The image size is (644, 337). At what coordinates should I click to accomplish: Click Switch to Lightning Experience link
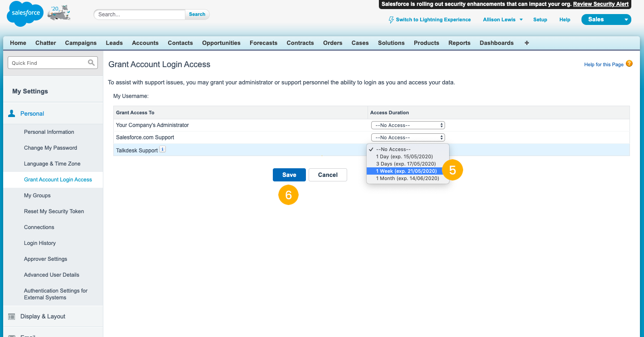433,20
